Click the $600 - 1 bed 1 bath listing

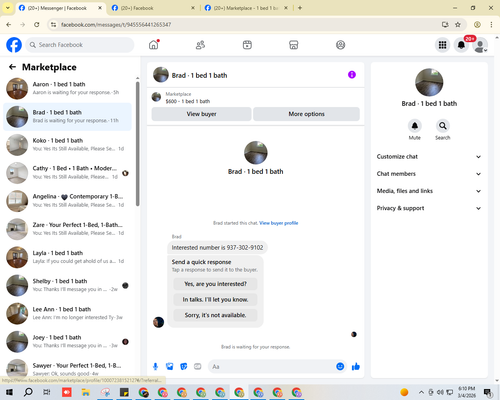(x=188, y=101)
